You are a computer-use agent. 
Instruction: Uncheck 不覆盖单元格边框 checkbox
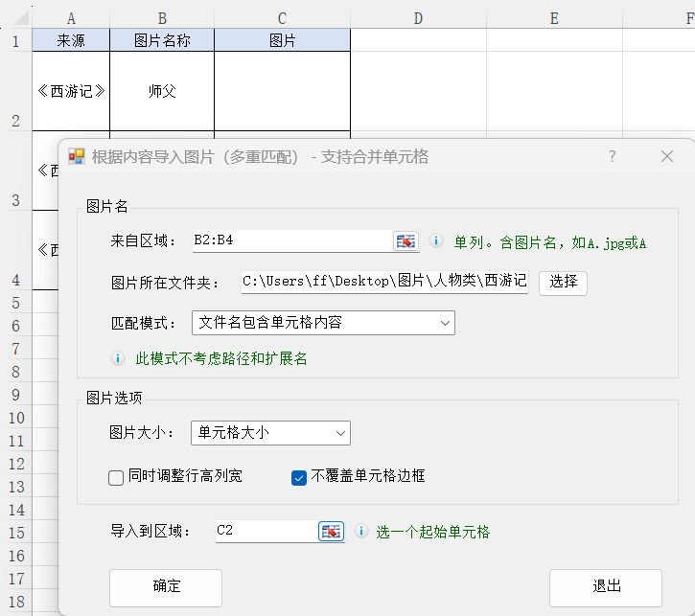[299, 477]
